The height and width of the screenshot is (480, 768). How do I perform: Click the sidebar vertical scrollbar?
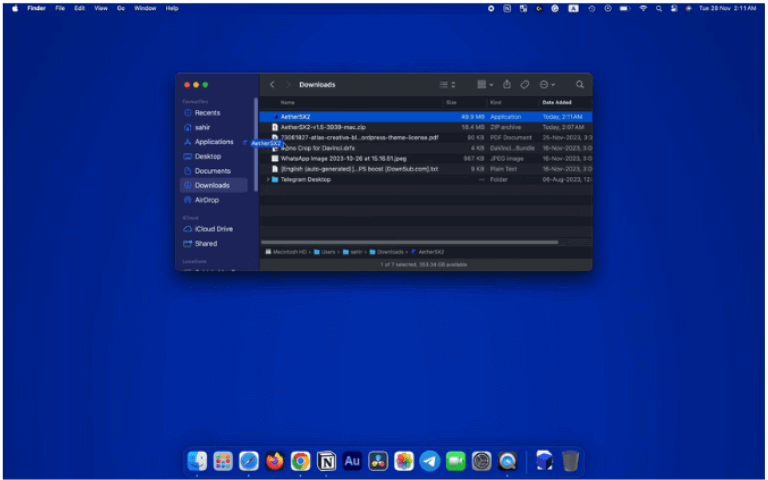pos(256,144)
